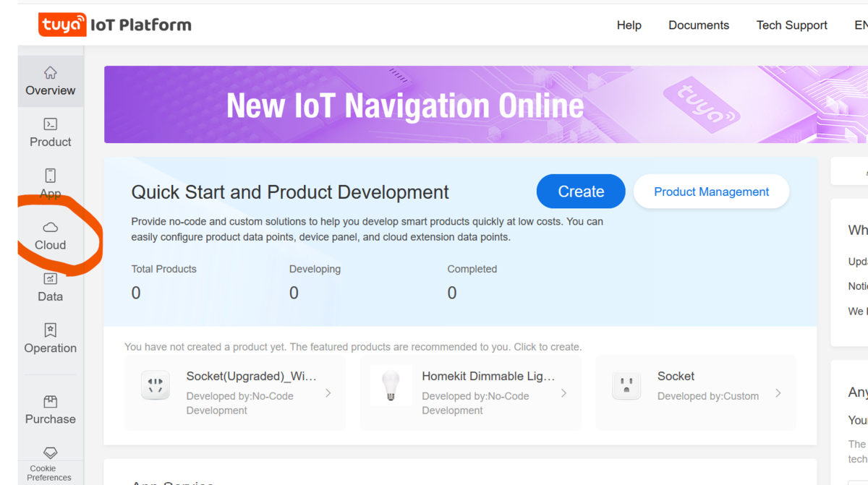
Task: Click the Purchase label in sidebar
Action: point(50,419)
